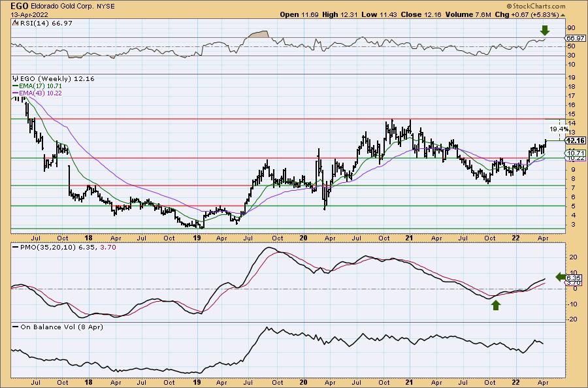
Task: Click year 21 label under the price panel
Action: pyautogui.click(x=410, y=238)
